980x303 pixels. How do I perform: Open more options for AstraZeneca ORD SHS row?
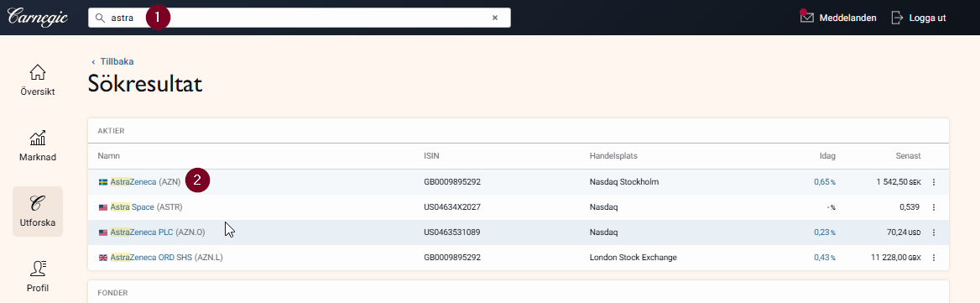(934, 257)
